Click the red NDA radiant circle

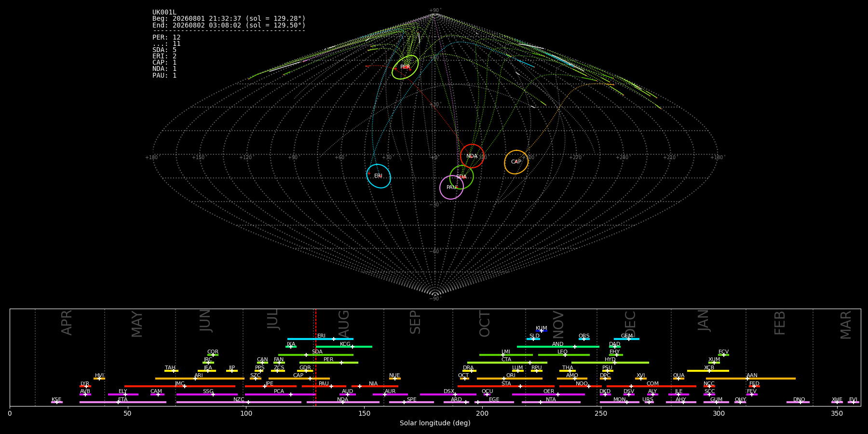(x=472, y=156)
